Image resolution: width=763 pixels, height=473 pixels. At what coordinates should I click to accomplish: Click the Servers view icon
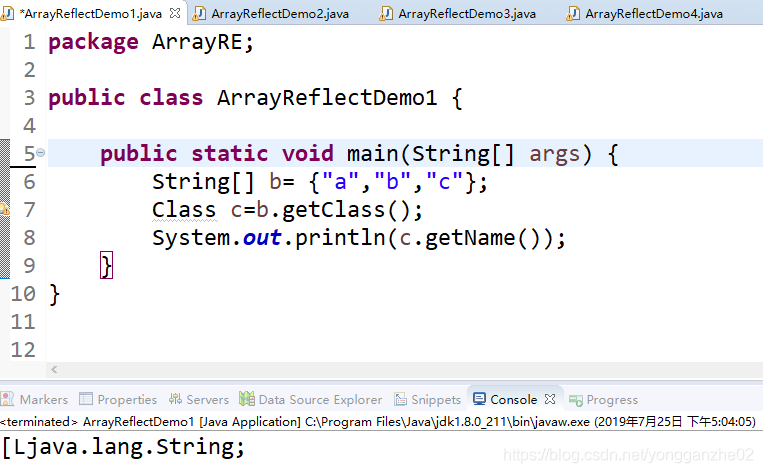[x=175, y=399]
